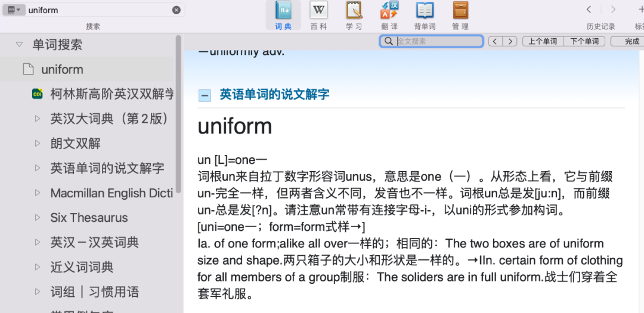The height and width of the screenshot is (313, 644).
Task: Click the 下个单词 button
Action: tap(584, 41)
